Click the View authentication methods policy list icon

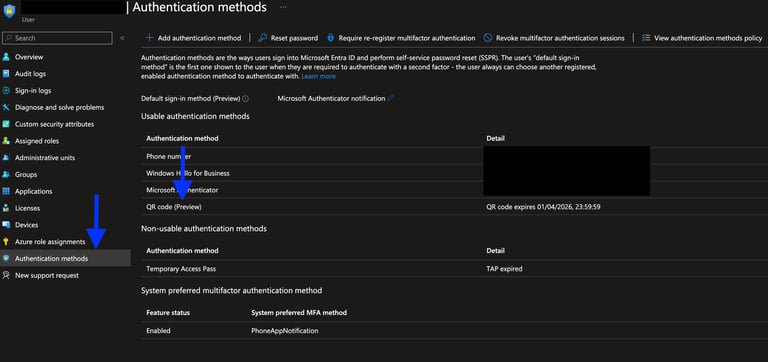(x=646, y=38)
